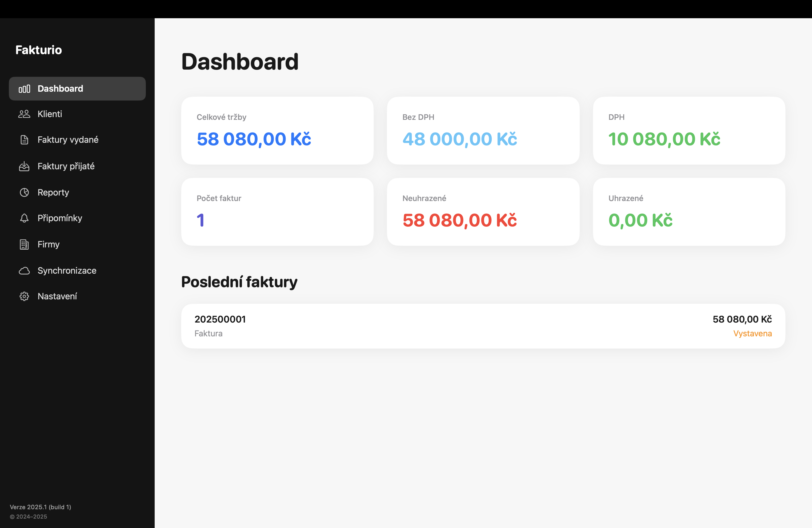Viewport: 812px width, 528px height.
Task: Click the Vystavena status label
Action: [x=752, y=333]
